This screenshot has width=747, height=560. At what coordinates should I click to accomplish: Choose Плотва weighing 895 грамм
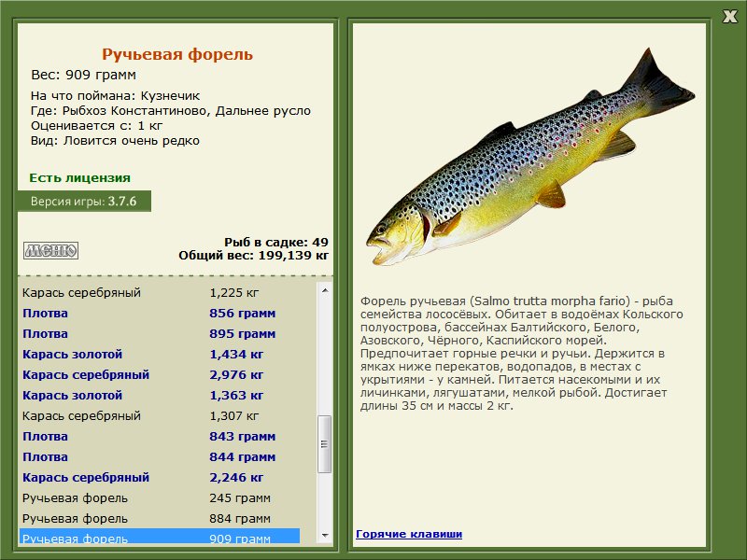coord(159,334)
